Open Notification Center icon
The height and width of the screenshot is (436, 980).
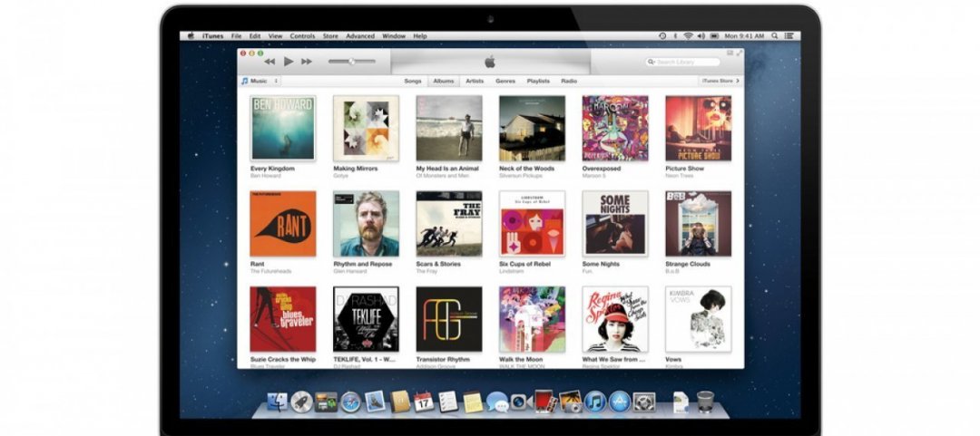click(x=789, y=36)
